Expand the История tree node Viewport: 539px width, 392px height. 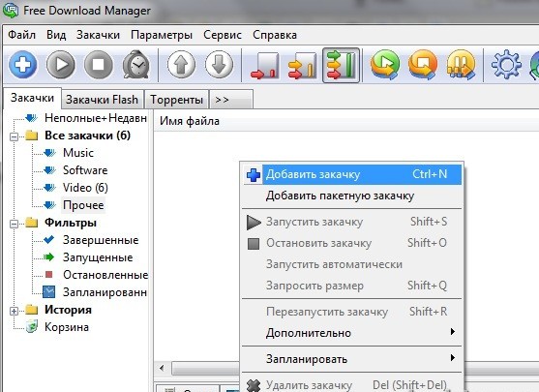[x=15, y=312]
